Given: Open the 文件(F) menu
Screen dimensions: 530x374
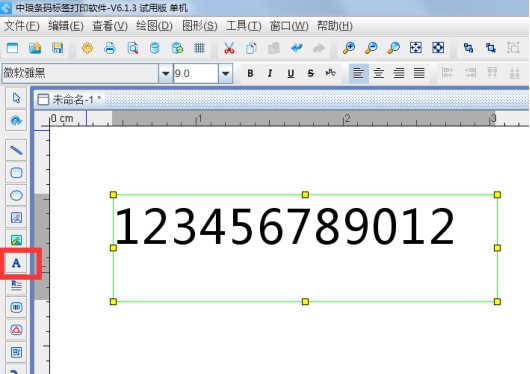Looking at the screenshot, I should point(22,26).
